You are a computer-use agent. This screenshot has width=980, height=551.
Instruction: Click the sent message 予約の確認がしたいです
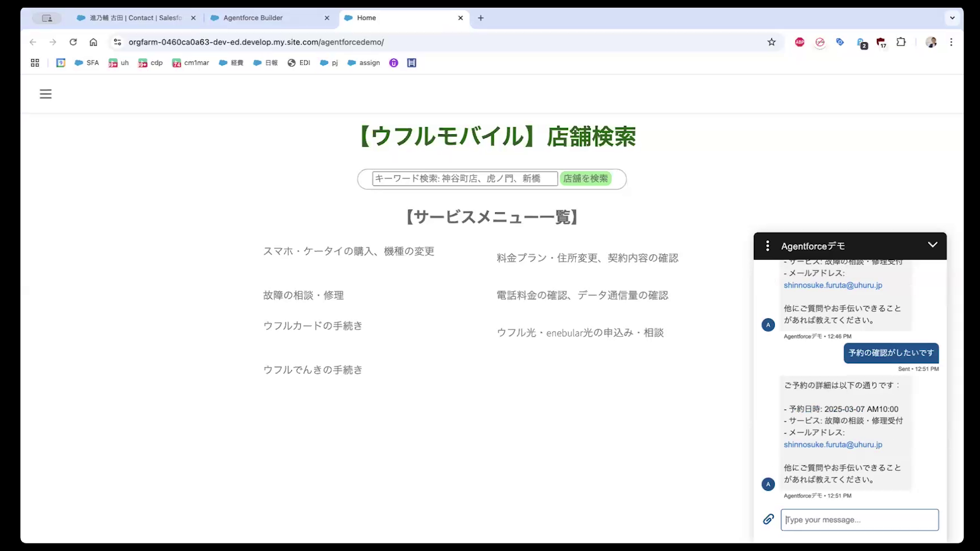[x=891, y=353]
